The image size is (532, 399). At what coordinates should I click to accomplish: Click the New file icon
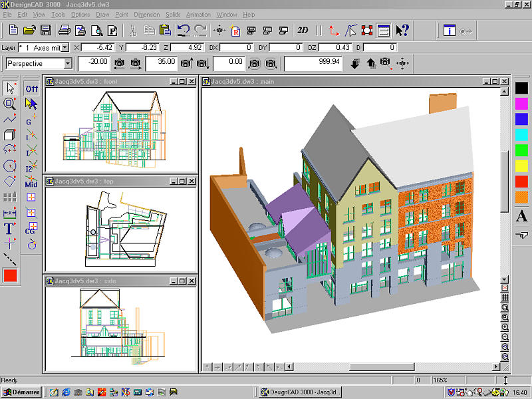pos(13,30)
